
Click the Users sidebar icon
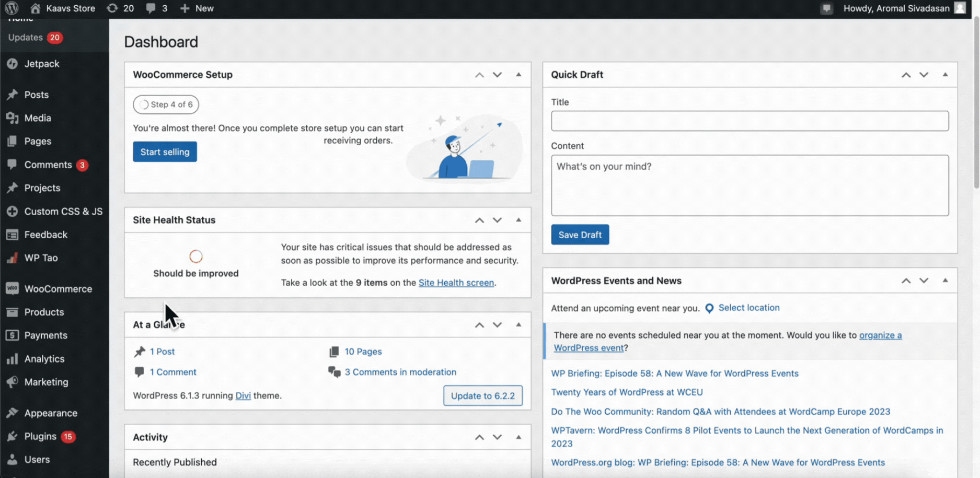(12, 460)
